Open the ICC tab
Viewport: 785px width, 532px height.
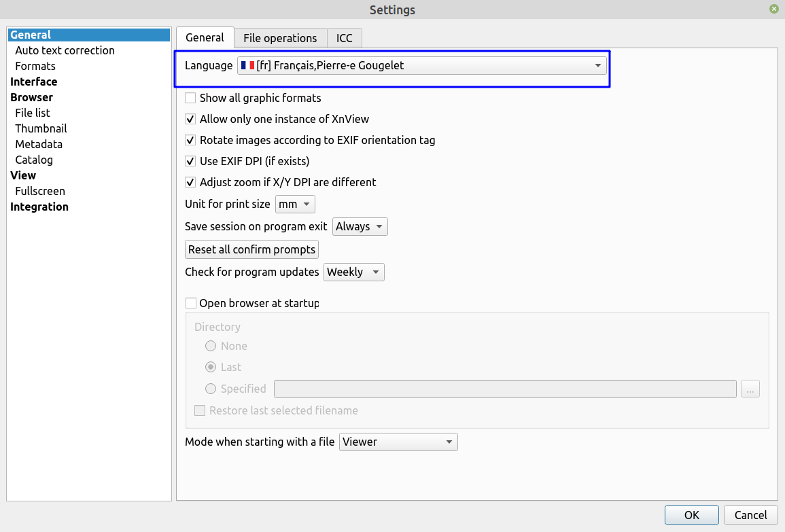(345, 38)
